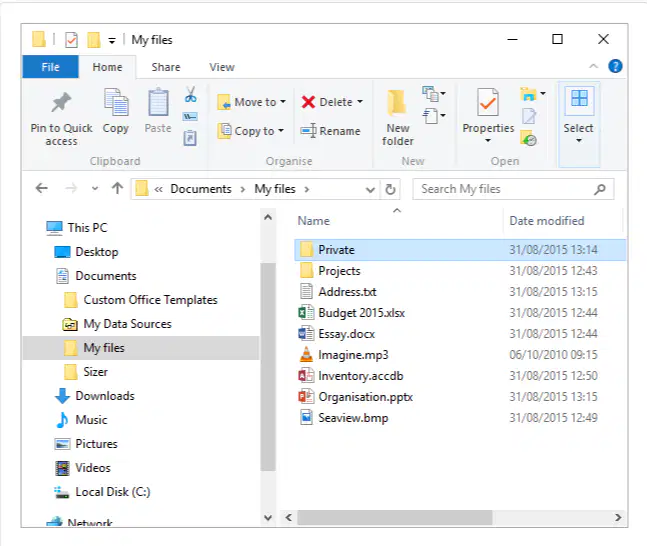Click My files in the address breadcrumb
Viewport: 647px width, 546px height.
[275, 189]
